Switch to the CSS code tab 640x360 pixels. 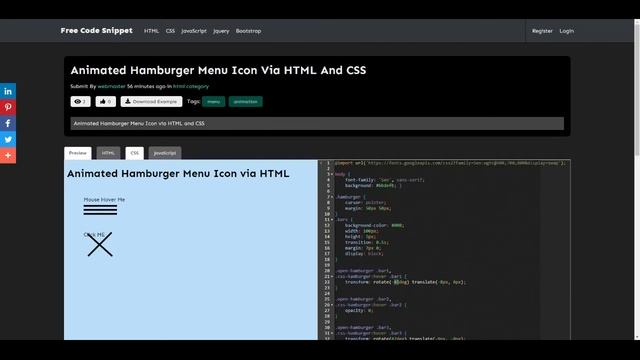135,153
